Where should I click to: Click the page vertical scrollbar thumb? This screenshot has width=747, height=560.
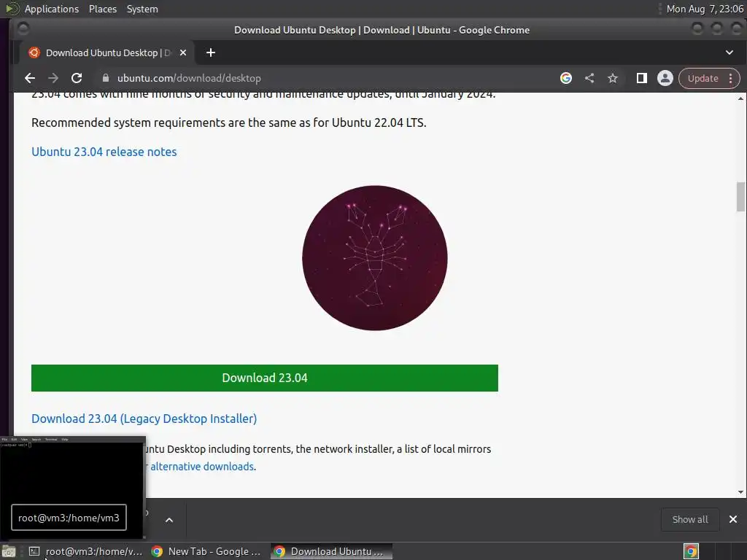pyautogui.click(x=740, y=196)
